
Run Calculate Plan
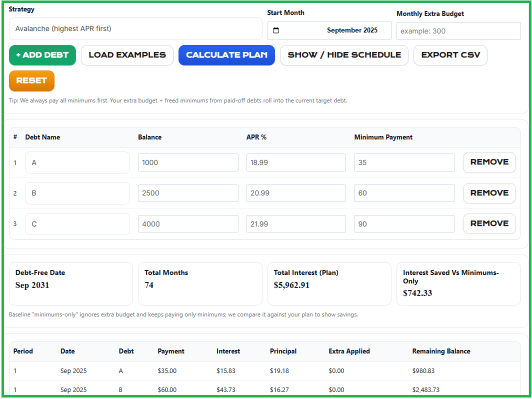coord(226,55)
